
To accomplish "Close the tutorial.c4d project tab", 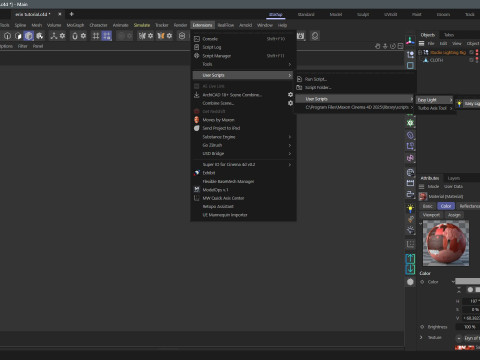I will tap(60, 14).
